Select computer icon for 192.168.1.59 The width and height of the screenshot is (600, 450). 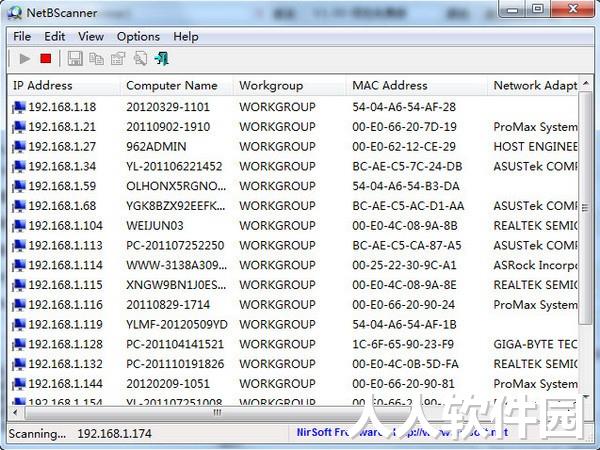19,186
